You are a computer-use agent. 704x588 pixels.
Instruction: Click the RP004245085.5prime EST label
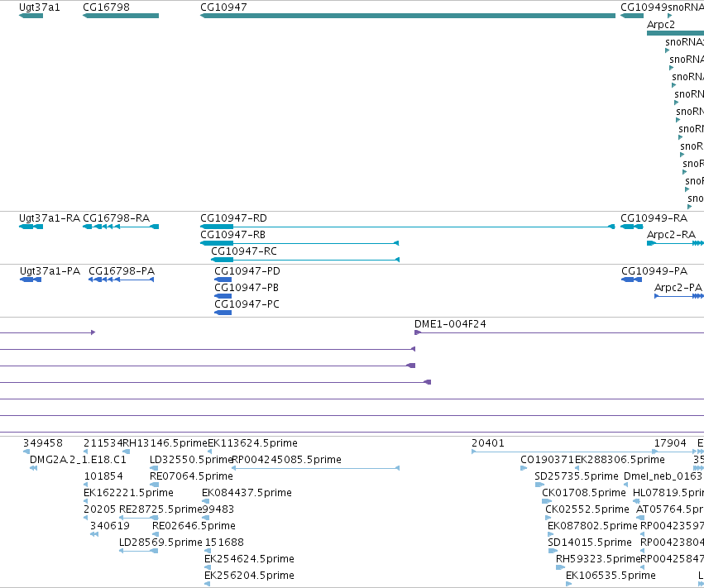(286, 460)
